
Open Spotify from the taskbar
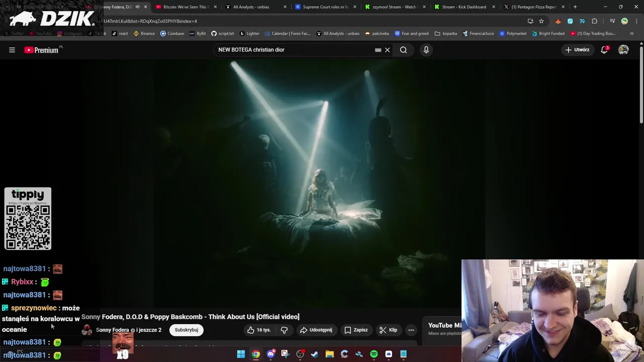[374, 354]
